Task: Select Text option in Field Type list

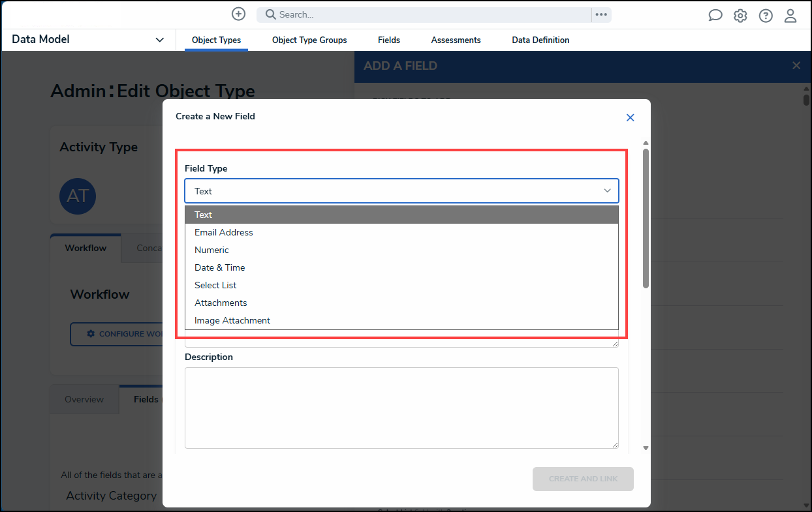Action: pos(401,215)
